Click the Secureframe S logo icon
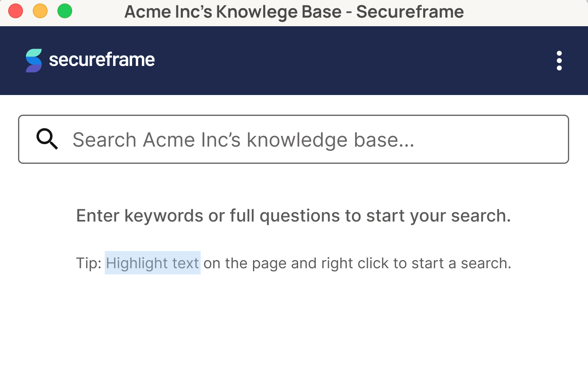The image size is (588, 387). pyautogui.click(x=34, y=61)
